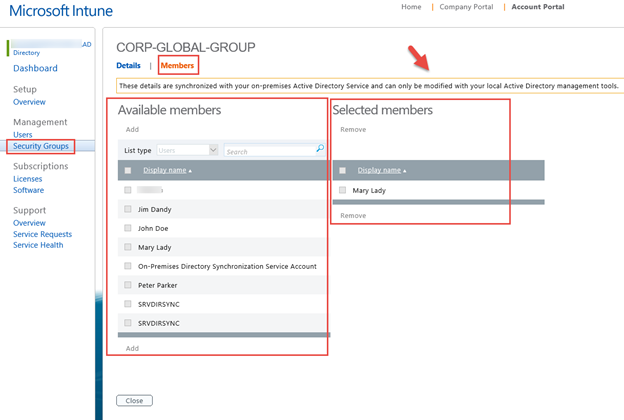624x420 pixels.
Task: Open Security Groups
Action: [x=41, y=146]
